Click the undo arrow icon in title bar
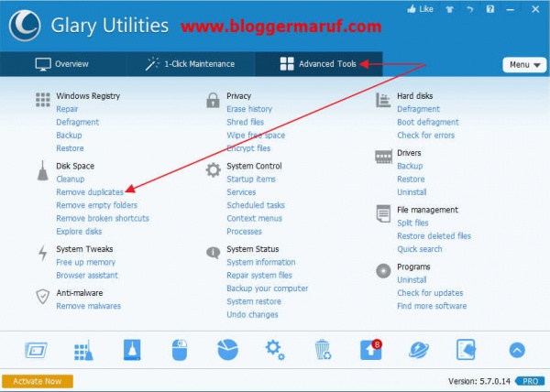This screenshot has height=392, width=550. click(470, 9)
